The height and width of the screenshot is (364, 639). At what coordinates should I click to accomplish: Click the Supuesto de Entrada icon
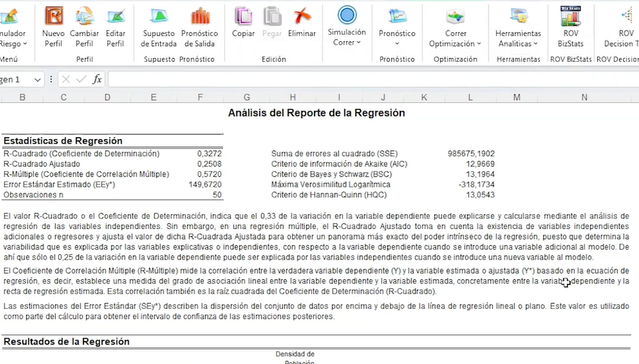pos(159,16)
